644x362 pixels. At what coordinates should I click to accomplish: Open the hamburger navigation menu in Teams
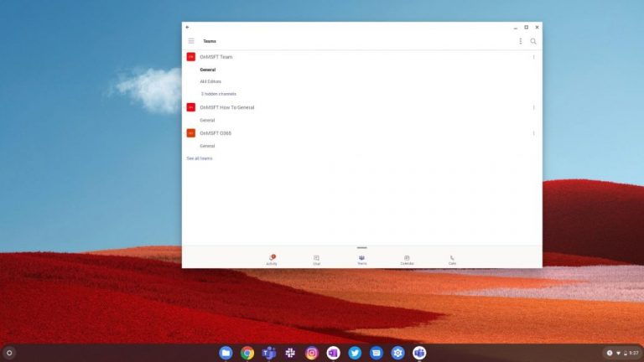pyautogui.click(x=191, y=41)
